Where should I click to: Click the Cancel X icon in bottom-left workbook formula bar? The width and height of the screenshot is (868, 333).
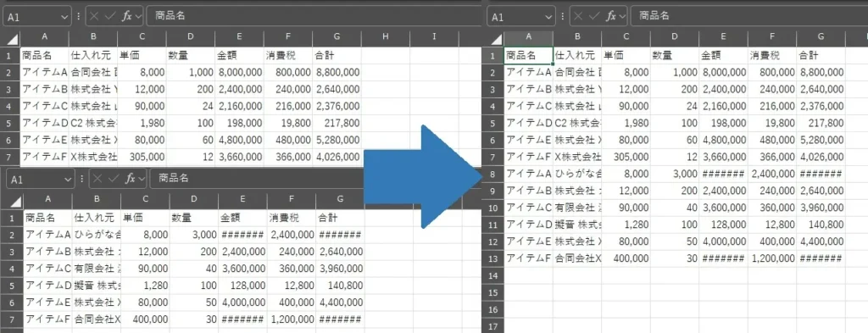(x=98, y=179)
